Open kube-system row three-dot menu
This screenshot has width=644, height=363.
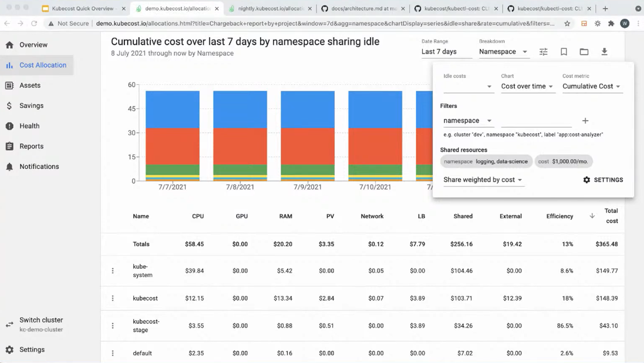click(x=113, y=271)
